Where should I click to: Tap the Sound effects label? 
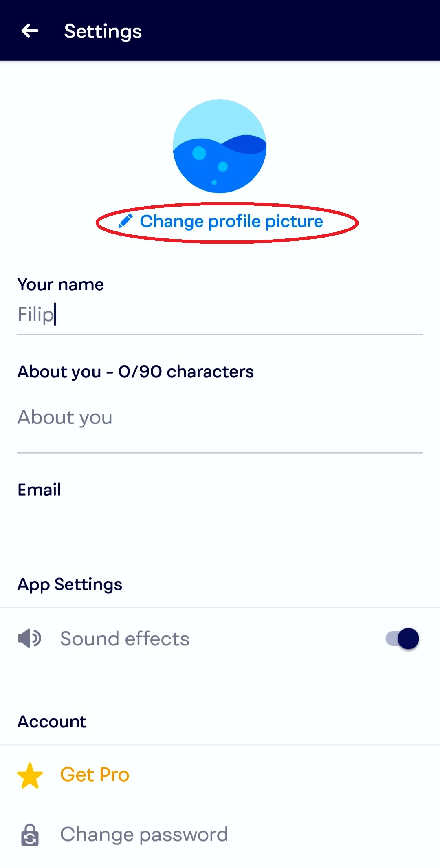[125, 639]
